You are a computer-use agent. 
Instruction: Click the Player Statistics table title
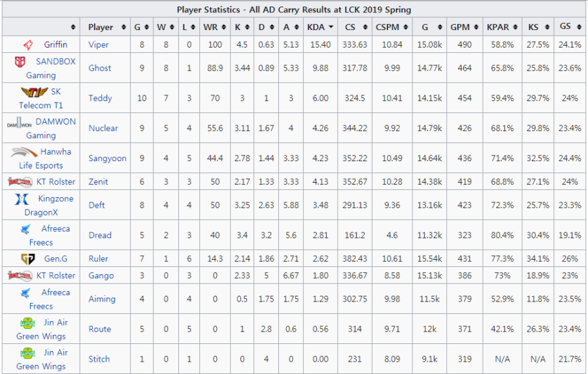coord(294,10)
